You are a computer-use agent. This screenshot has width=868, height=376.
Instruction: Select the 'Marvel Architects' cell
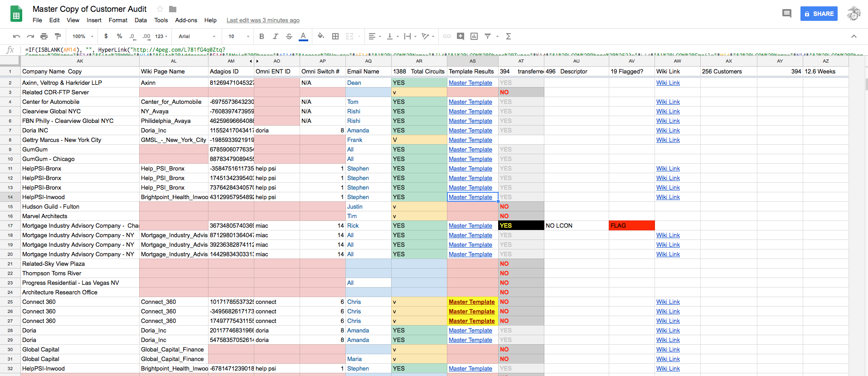coord(80,216)
